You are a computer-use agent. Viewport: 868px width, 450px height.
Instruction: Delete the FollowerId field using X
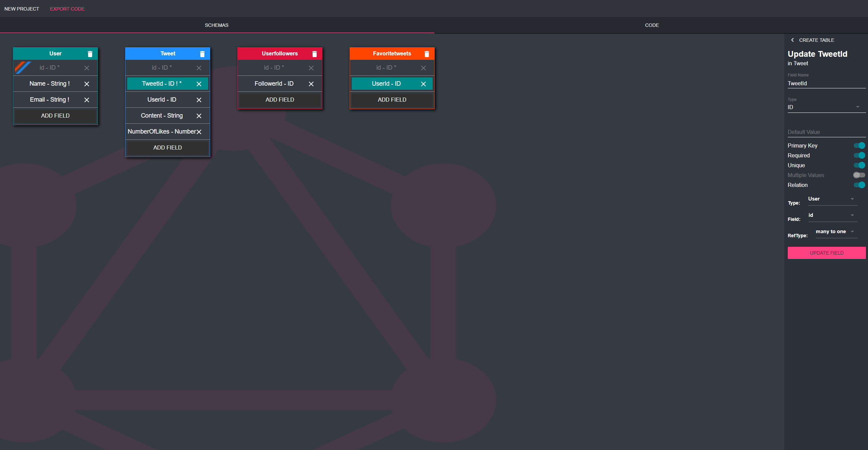pos(311,84)
